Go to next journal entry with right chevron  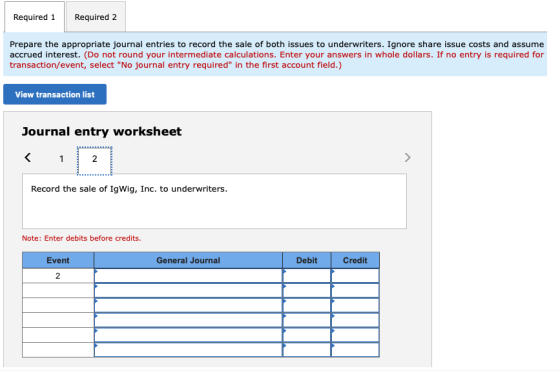408,158
